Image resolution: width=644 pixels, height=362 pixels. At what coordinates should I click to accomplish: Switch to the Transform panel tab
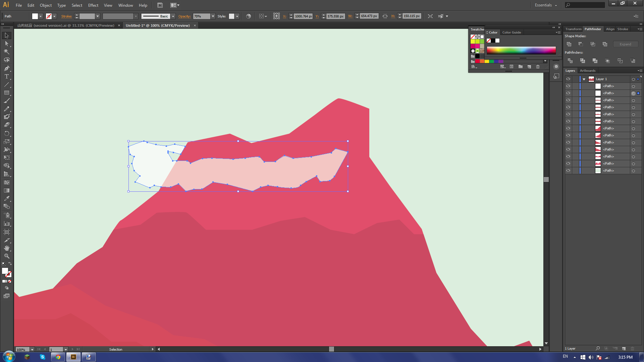pyautogui.click(x=573, y=29)
